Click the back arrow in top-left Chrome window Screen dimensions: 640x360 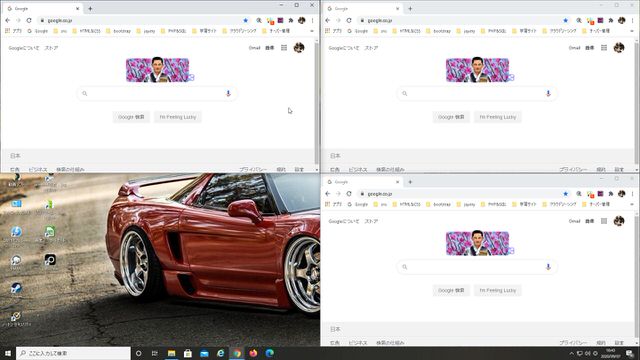(8, 20)
